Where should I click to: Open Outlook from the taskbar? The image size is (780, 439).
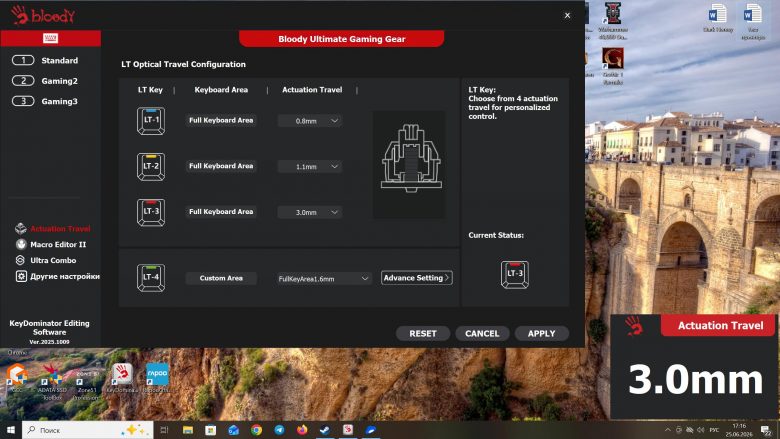click(x=233, y=430)
